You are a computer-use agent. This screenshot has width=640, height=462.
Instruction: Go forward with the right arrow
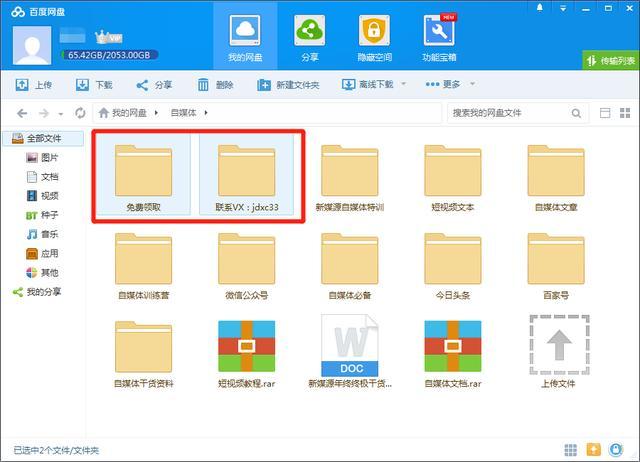click(x=44, y=113)
